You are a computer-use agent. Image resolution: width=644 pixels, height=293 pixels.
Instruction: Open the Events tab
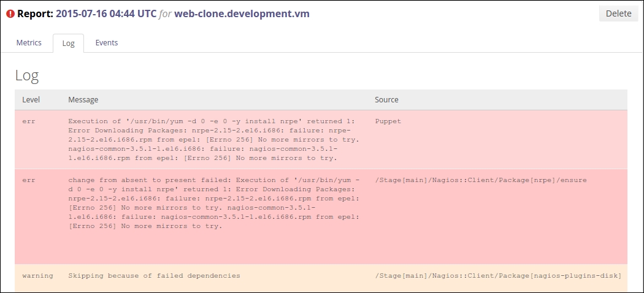[x=106, y=43]
